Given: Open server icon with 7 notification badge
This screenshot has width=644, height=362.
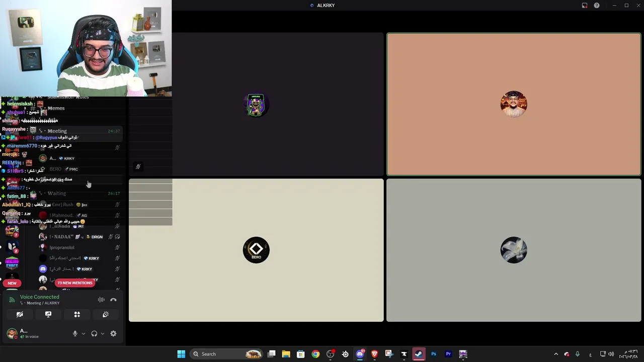Looking at the screenshot, I should tap(12, 231).
